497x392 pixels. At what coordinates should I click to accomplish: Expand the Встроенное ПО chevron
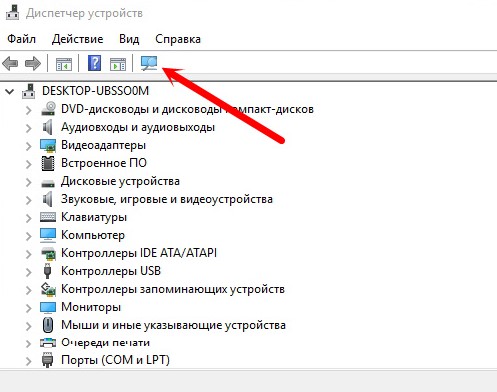[x=29, y=164]
